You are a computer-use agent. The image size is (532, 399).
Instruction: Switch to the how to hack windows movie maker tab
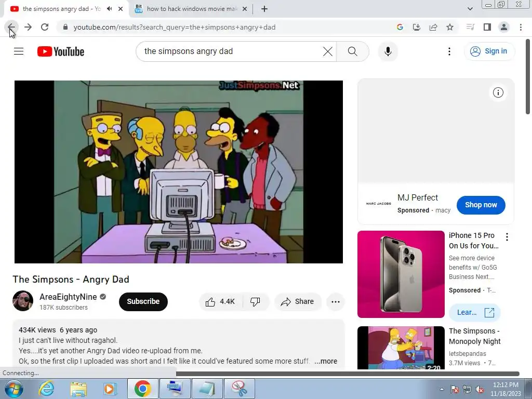pos(192,9)
